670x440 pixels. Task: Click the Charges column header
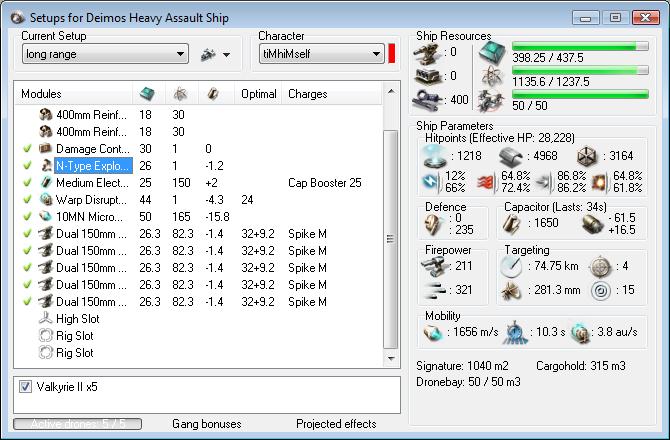click(331, 94)
